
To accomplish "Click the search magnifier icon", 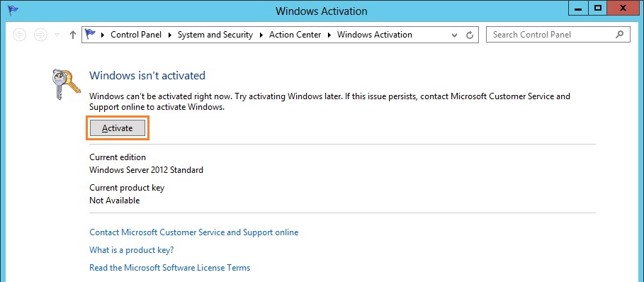I will coord(620,35).
